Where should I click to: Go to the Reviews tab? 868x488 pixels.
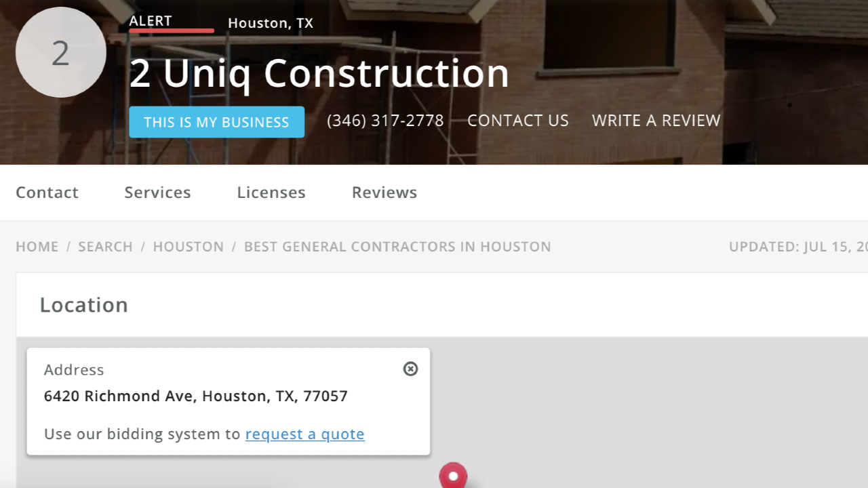[384, 192]
